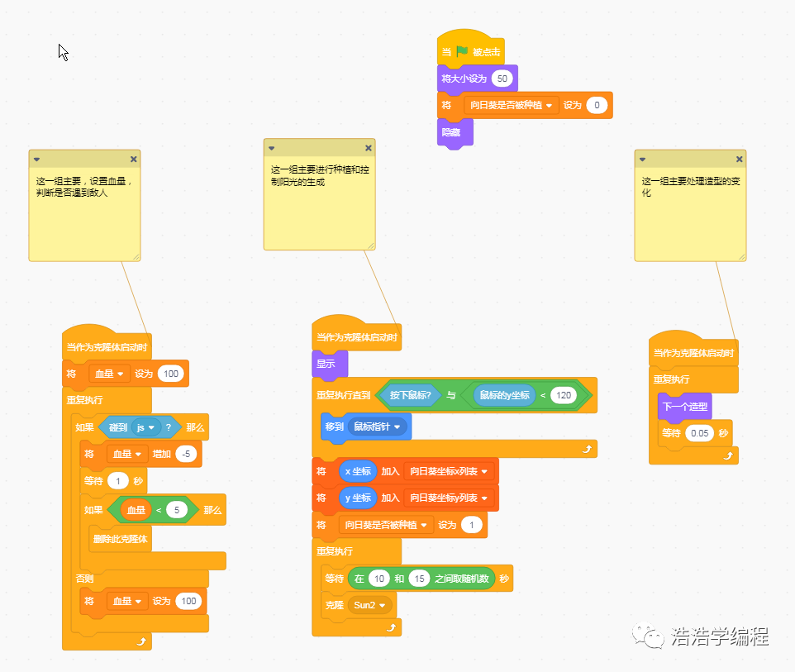Screen dimensions: 795x672
Task: Edit the wait 1 second value
Action: click(117, 481)
